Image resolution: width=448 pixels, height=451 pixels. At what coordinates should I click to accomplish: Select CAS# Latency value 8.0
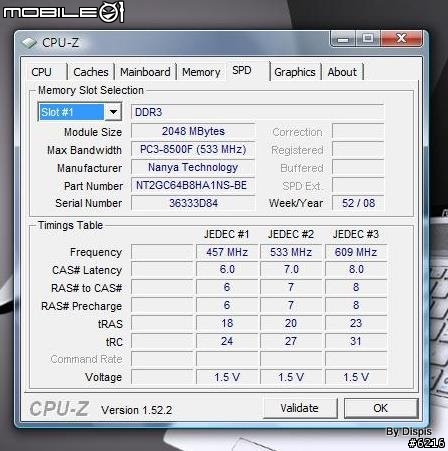[356, 269]
